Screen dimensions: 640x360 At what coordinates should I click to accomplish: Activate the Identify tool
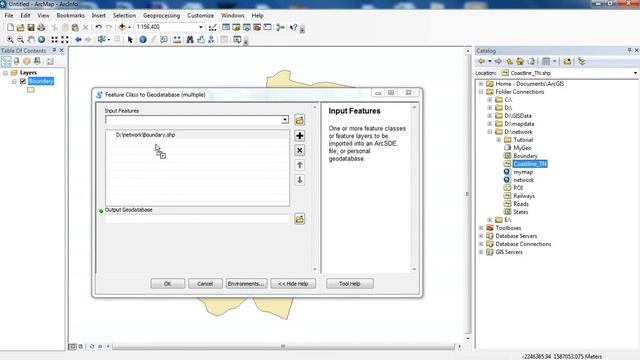143,40
